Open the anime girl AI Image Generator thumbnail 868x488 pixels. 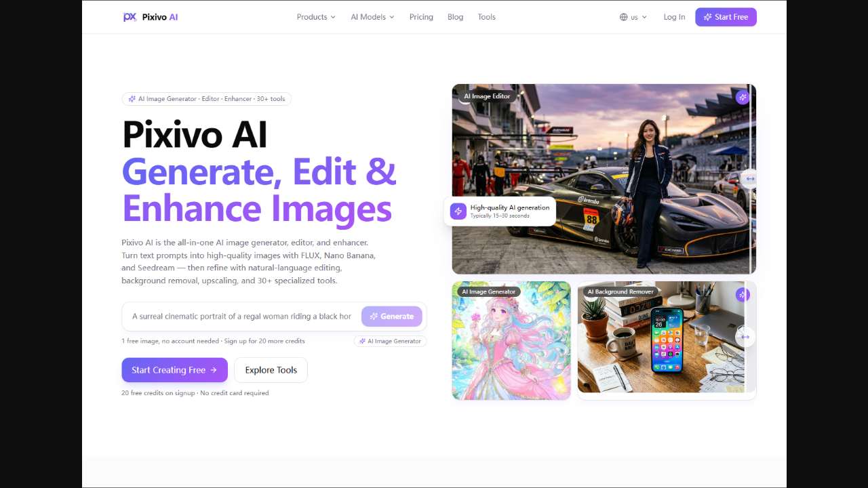tap(511, 341)
